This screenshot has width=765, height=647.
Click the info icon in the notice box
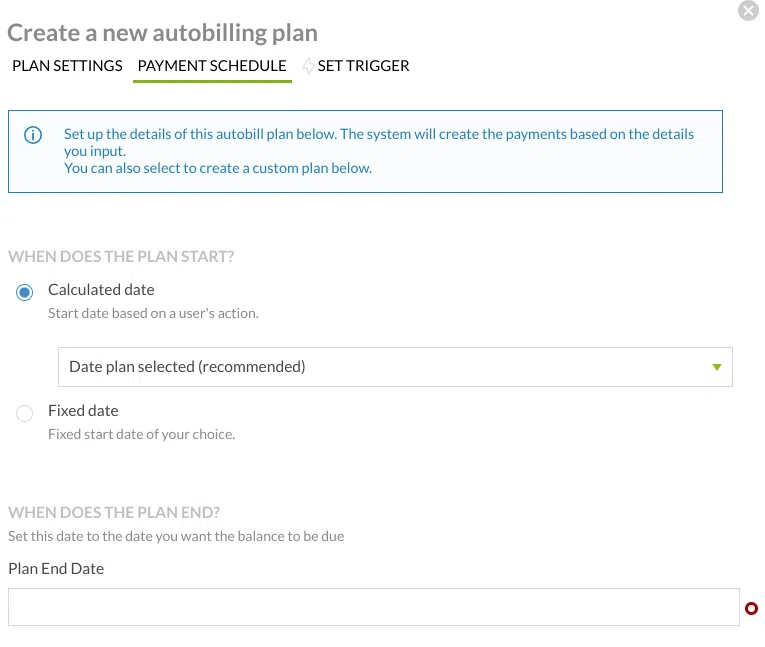click(33, 135)
